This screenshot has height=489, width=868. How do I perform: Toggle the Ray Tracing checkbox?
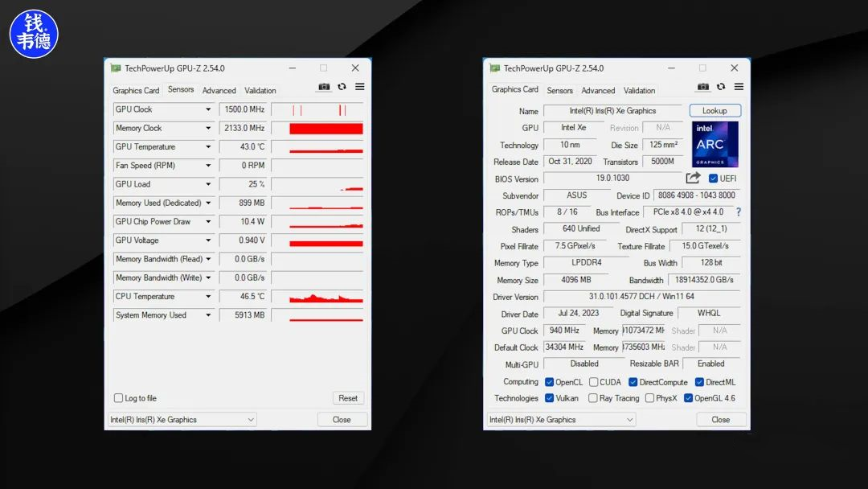[x=593, y=398]
